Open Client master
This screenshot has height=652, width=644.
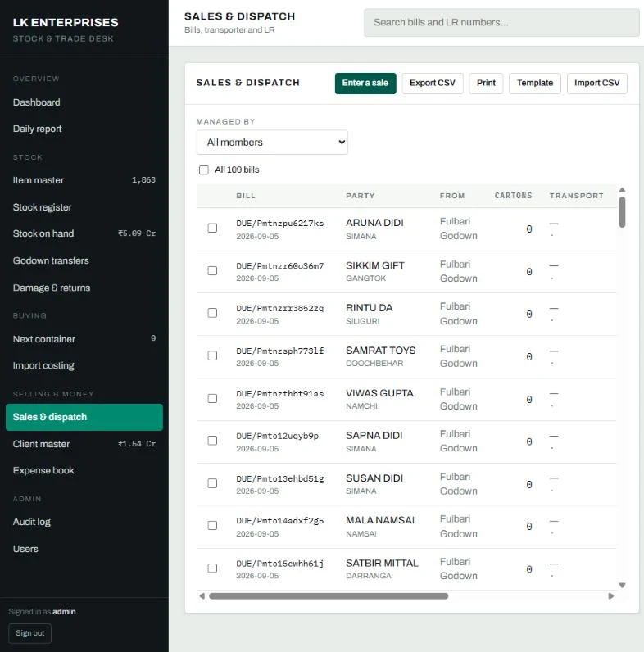[84, 444]
